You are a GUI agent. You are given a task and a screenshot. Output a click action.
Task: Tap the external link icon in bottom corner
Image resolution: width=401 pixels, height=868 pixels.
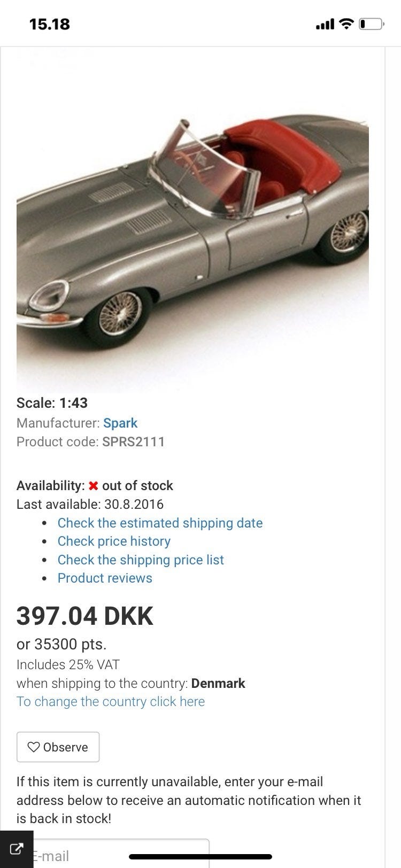[x=16, y=848]
